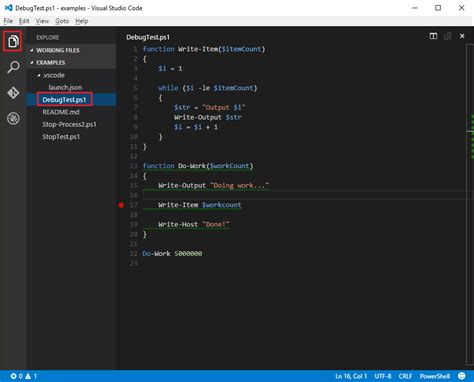Send feedback via the smiley icon
The image size is (474, 382).
click(462, 376)
